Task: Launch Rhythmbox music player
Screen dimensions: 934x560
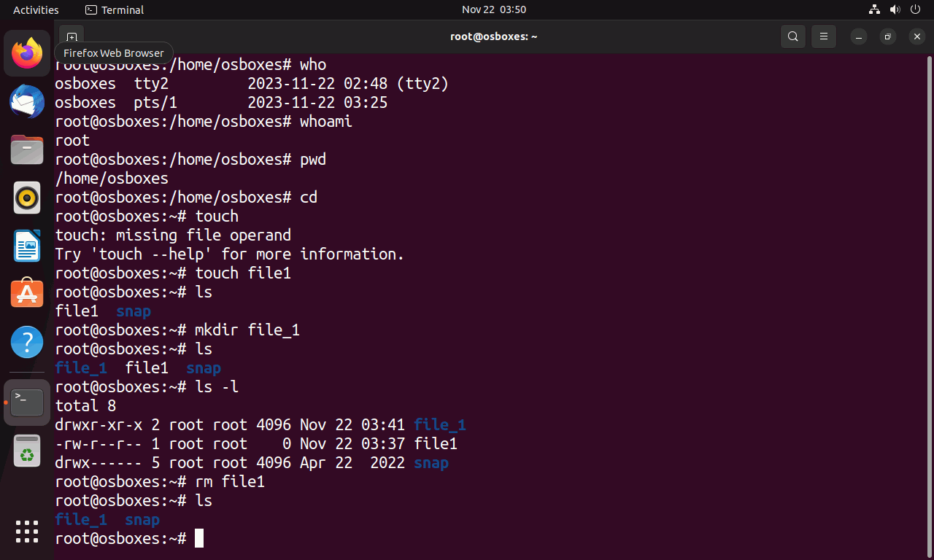Action: pyautogui.click(x=27, y=198)
